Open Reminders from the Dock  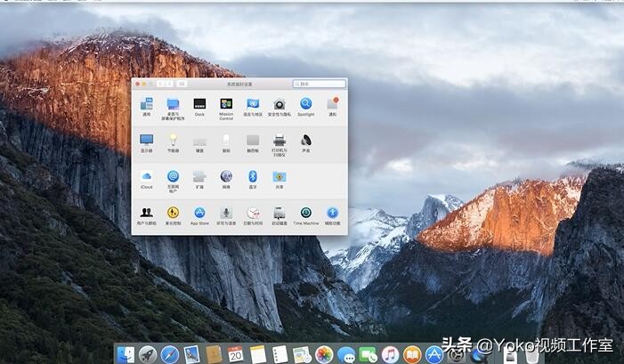point(280,354)
